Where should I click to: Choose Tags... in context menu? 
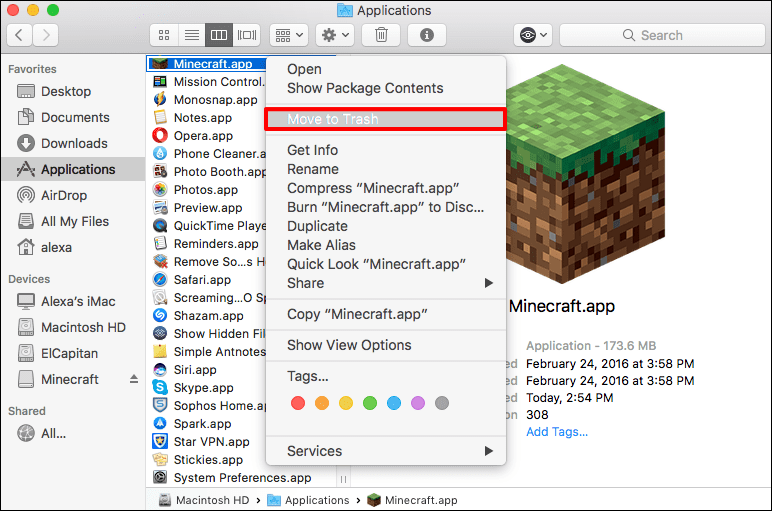[x=386, y=376]
